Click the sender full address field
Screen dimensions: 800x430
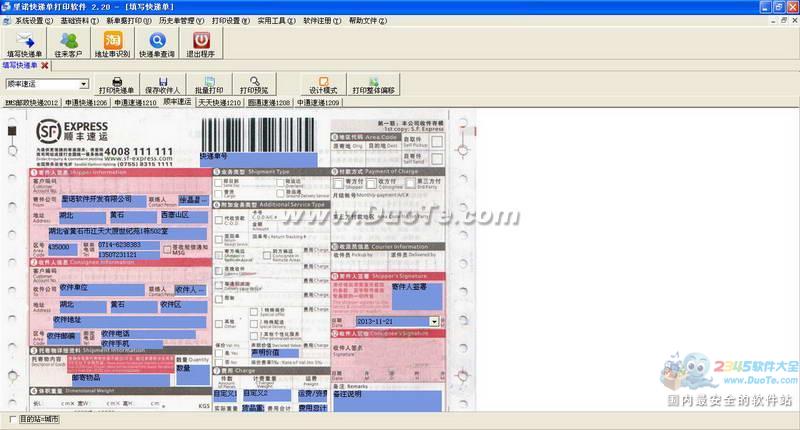coord(128,233)
